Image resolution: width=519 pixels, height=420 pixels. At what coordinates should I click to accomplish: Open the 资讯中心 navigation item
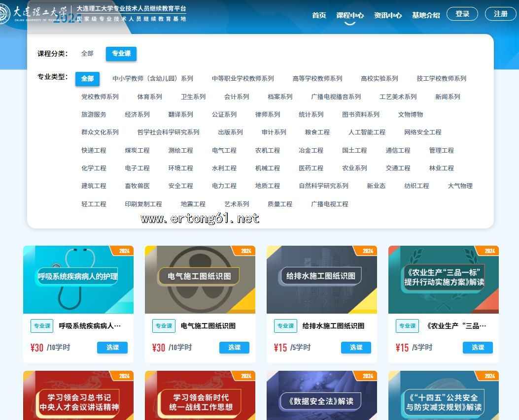(387, 15)
